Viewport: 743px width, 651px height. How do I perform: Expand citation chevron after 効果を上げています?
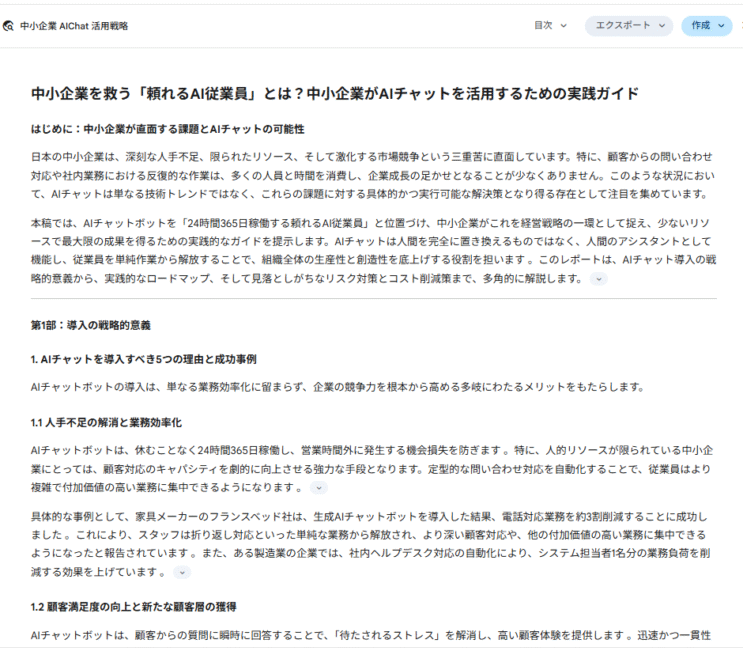[x=182, y=572]
